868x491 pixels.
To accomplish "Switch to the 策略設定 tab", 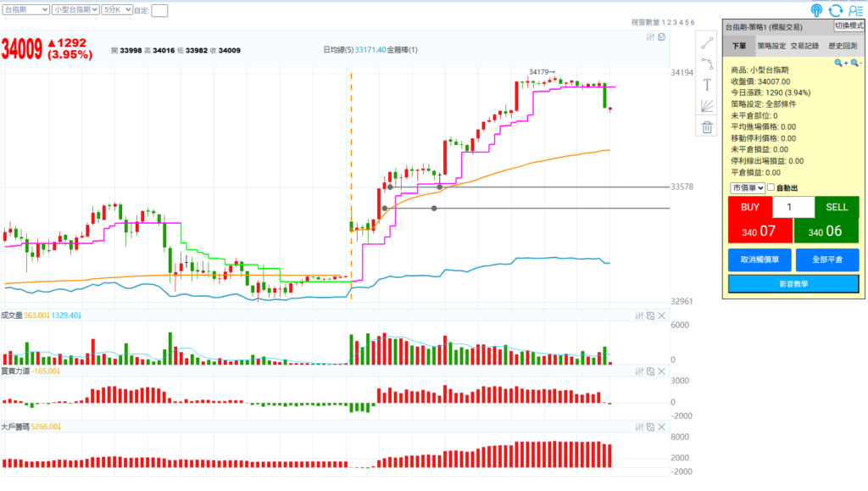I will pyautogui.click(x=771, y=46).
